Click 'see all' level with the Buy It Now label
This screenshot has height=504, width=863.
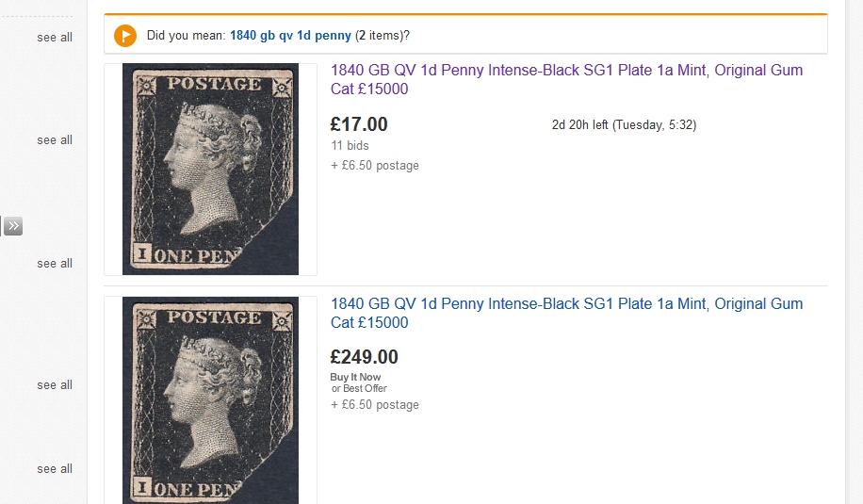(55, 385)
